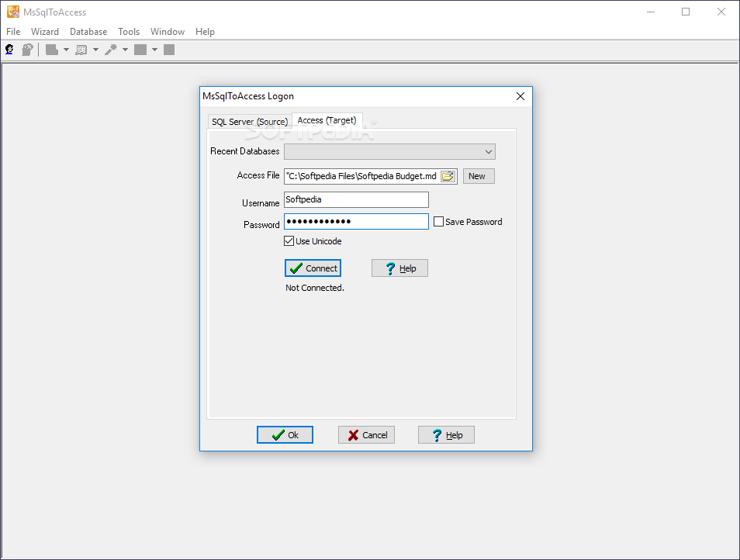The image size is (740, 560).
Task: Click Help button next to Connect
Action: pos(399,268)
